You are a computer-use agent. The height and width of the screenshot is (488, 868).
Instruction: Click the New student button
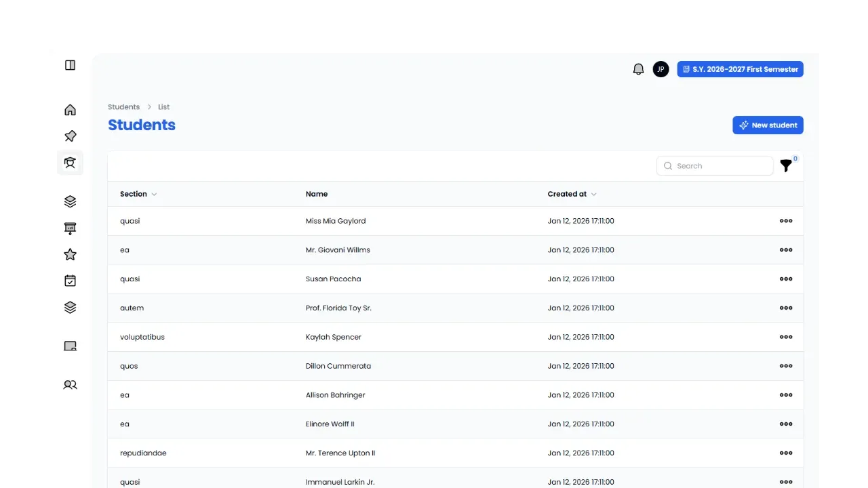pos(768,125)
